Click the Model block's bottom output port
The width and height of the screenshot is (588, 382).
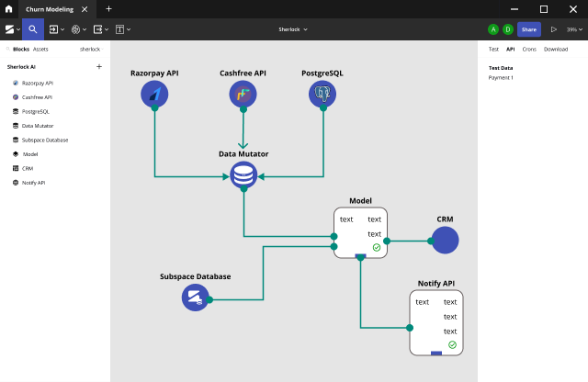click(x=360, y=257)
